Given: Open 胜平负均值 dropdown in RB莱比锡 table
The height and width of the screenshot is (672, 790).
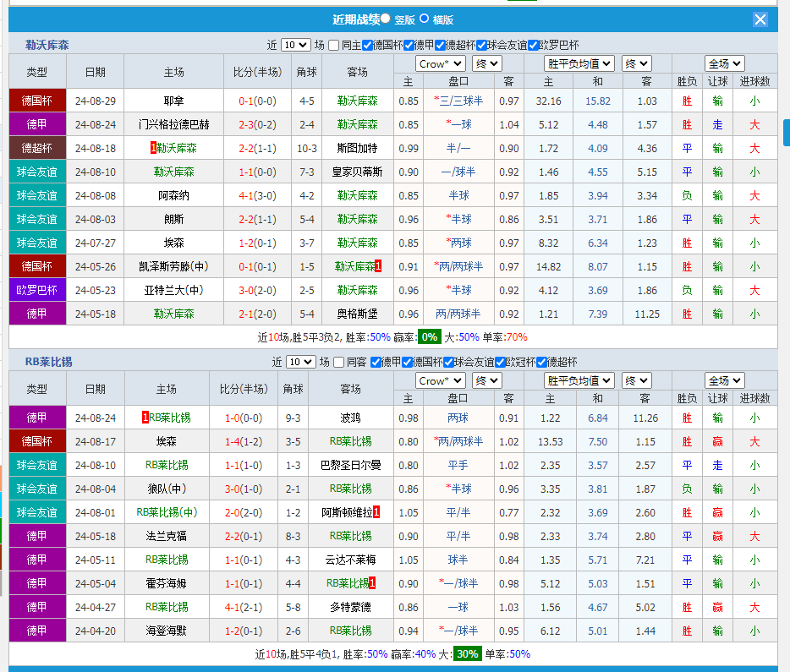Looking at the screenshot, I should pos(579,380).
